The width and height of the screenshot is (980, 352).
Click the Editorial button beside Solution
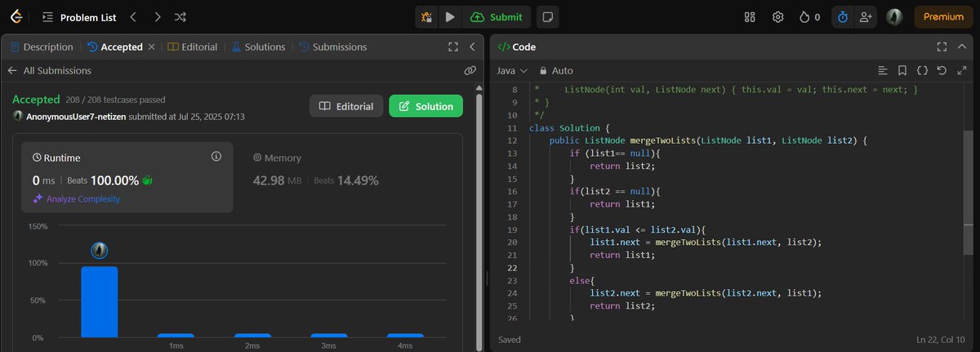click(x=346, y=106)
